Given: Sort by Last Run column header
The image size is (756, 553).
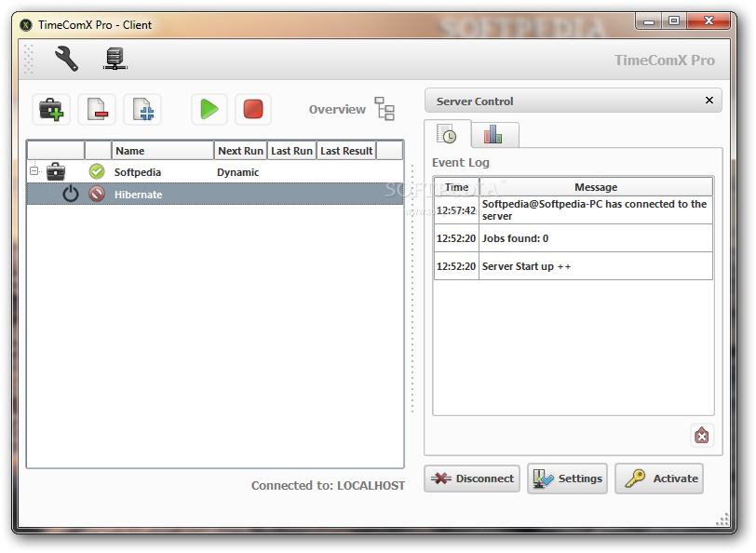Looking at the screenshot, I should click(291, 151).
